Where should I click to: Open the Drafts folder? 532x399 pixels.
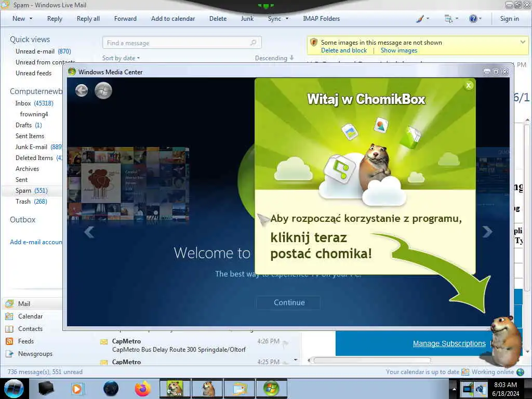29,125
